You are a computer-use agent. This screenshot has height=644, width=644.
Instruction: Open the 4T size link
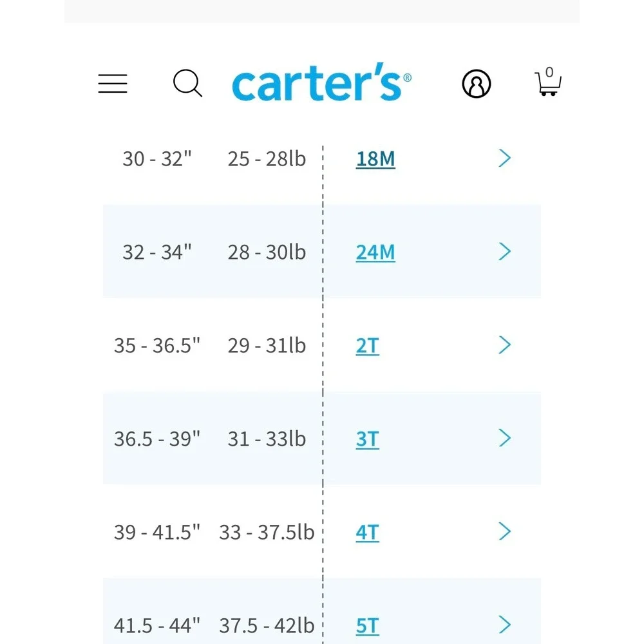(368, 533)
